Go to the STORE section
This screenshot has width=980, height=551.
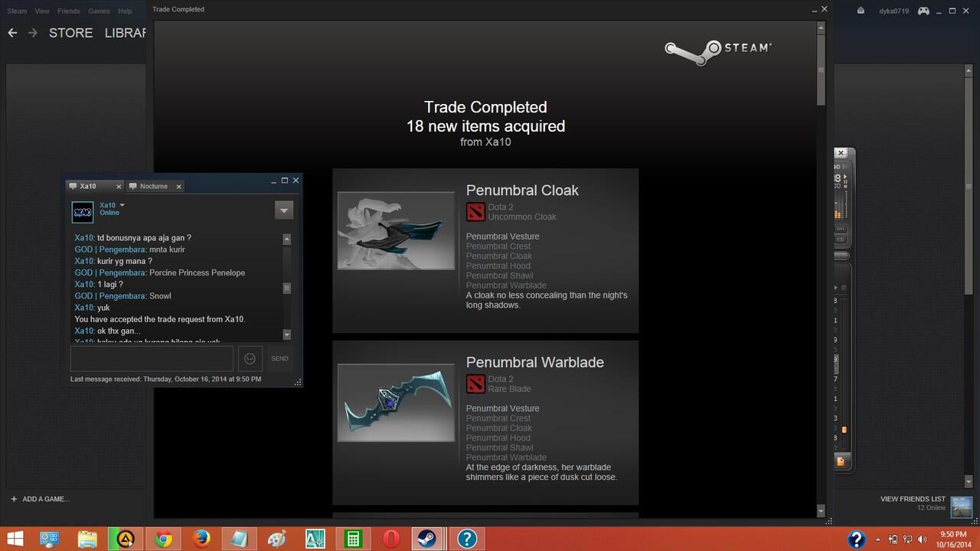(70, 33)
